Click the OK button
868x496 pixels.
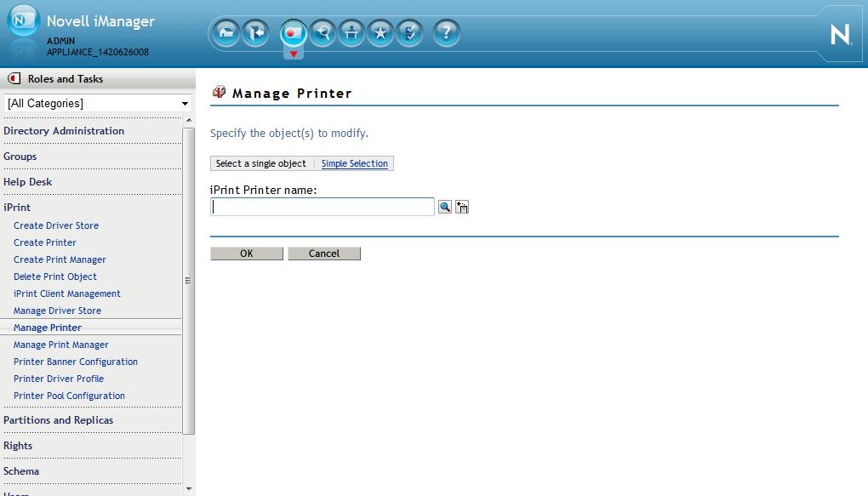[246, 254]
